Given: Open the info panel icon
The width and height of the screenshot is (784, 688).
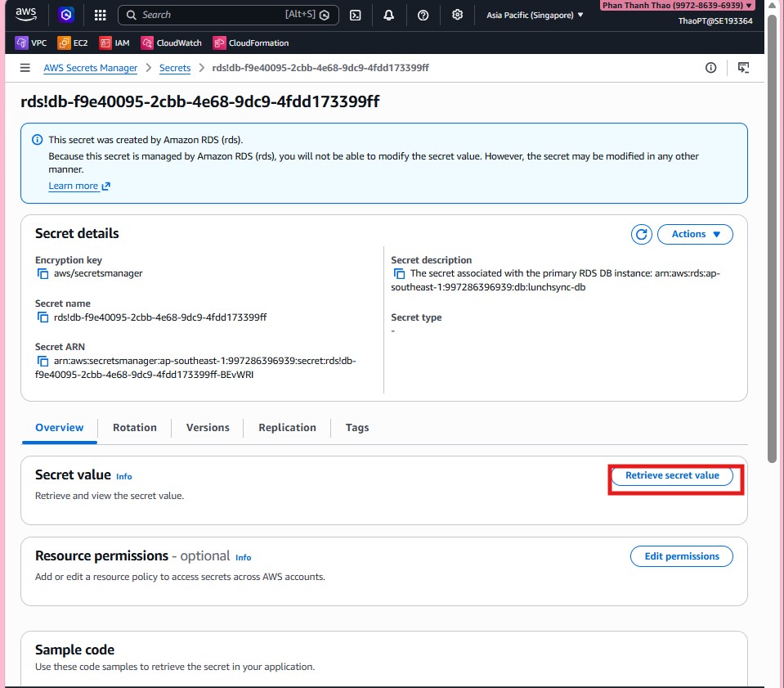Looking at the screenshot, I should click(710, 68).
